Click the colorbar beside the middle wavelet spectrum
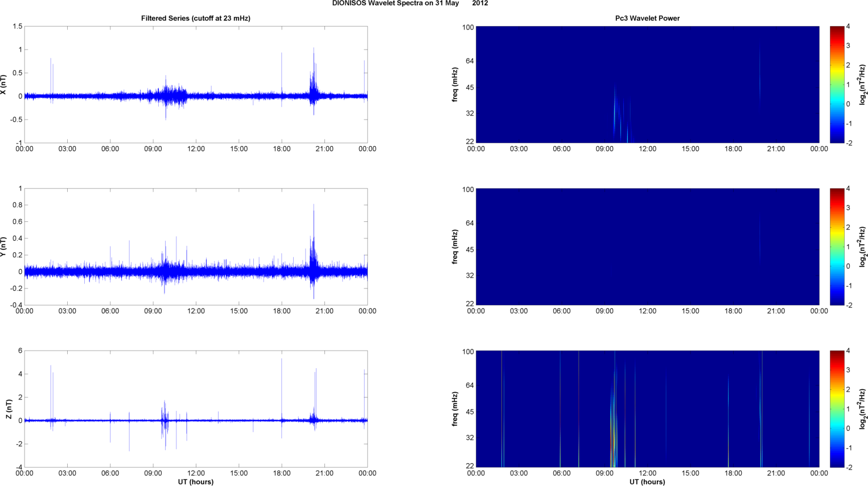Image resolution: width=868 pixels, height=486 pixels. tap(837, 246)
